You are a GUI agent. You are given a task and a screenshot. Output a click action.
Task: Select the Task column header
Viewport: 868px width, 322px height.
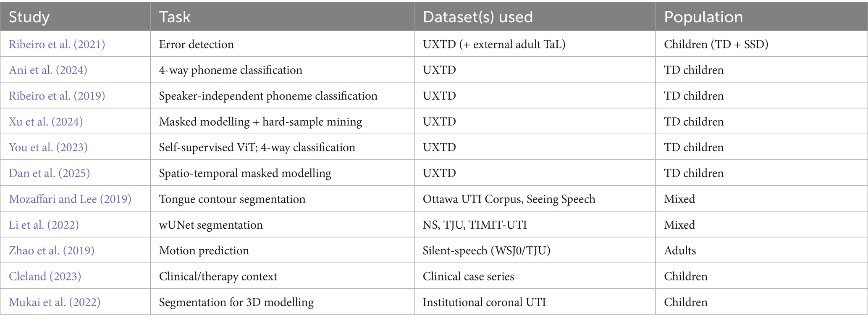click(x=175, y=17)
